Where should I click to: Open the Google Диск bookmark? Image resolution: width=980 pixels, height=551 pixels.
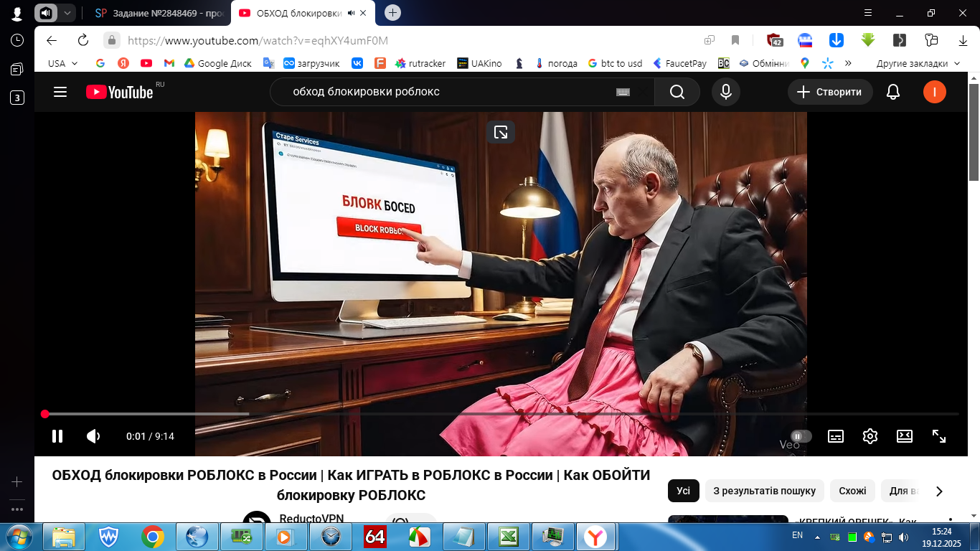(218, 63)
